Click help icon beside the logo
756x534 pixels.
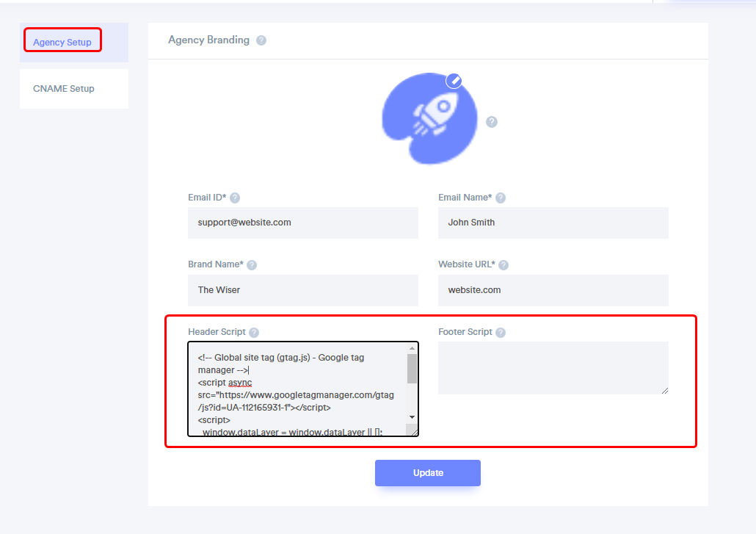tap(491, 122)
